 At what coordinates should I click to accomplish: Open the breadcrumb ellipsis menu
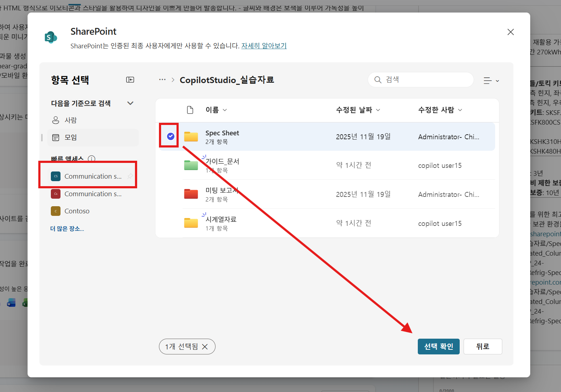[162, 79]
